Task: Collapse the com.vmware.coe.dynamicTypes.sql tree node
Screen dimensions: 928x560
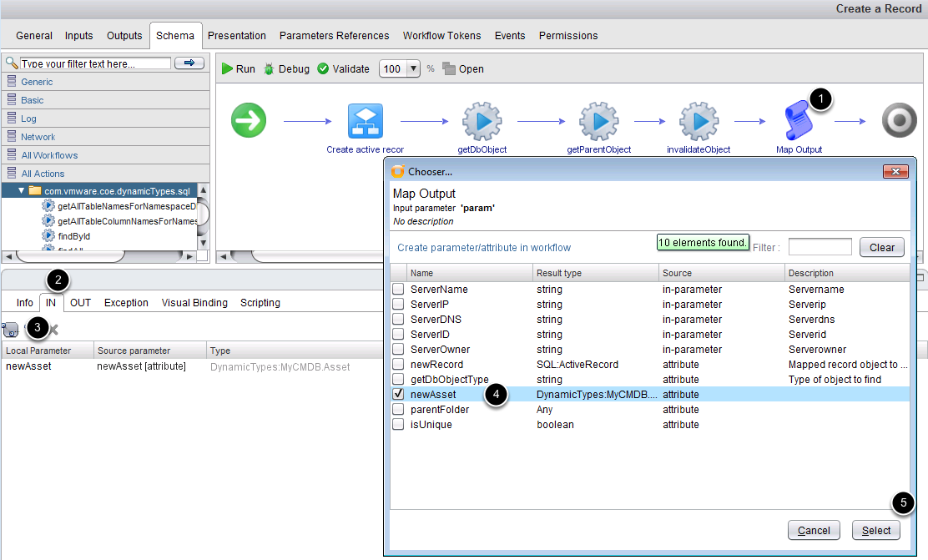Action: coord(22,190)
